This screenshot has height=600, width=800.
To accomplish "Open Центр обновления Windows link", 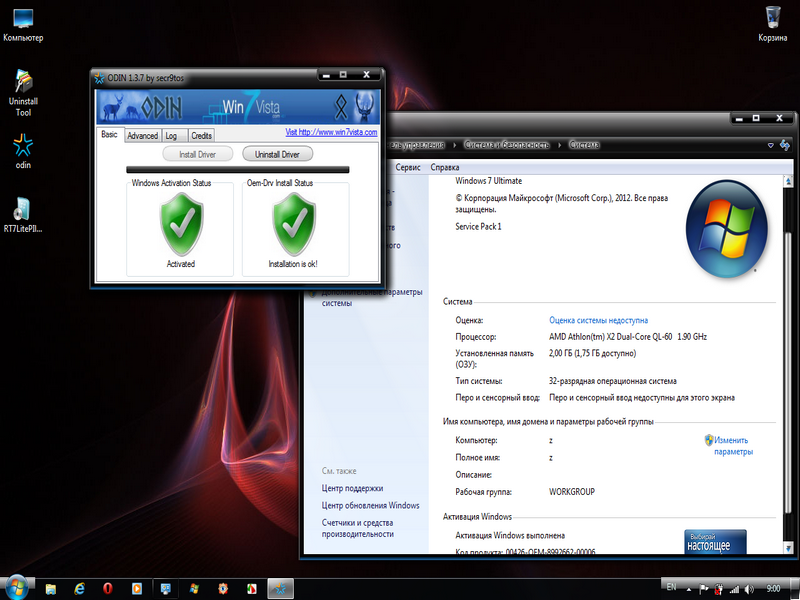I will [370, 506].
